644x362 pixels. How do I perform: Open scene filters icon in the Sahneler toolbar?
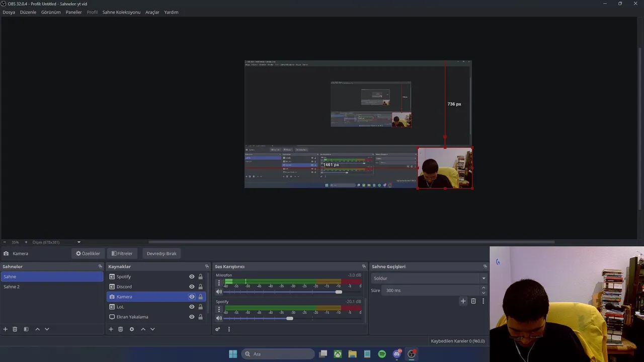click(x=26, y=329)
